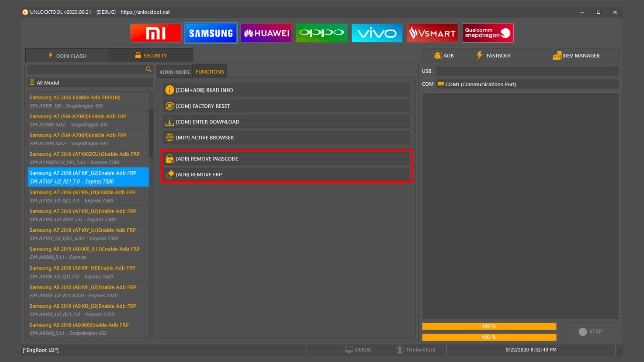Image resolution: width=644 pixels, height=362 pixels.
Task: Run [COM+ADB] READ INFO
Action: pyautogui.click(x=286, y=90)
